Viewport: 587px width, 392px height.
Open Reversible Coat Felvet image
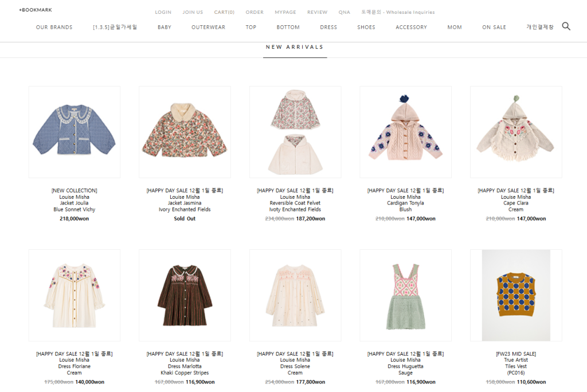point(295,132)
